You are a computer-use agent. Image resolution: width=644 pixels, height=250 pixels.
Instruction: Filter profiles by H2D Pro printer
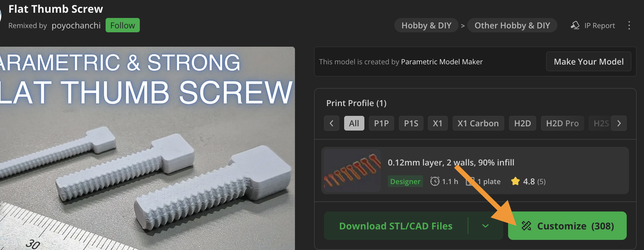coord(562,123)
